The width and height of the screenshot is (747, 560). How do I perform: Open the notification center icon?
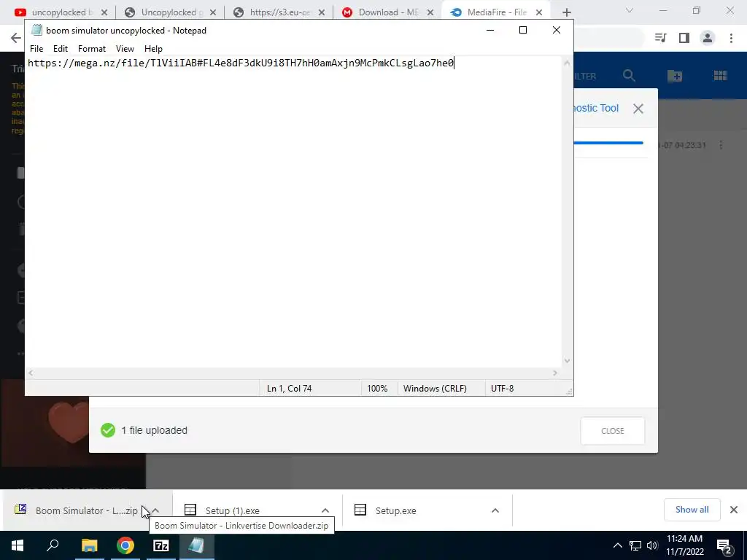[724, 545]
